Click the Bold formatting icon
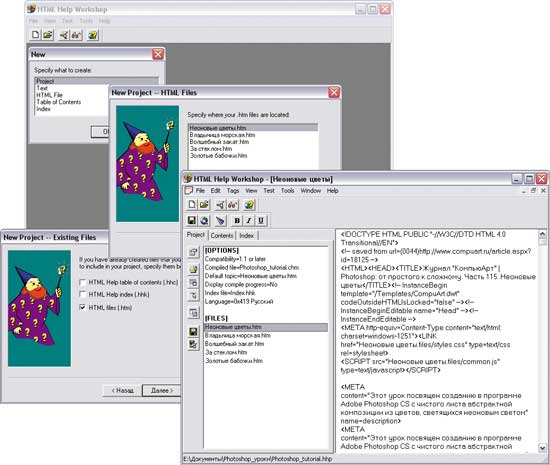 (x=237, y=221)
